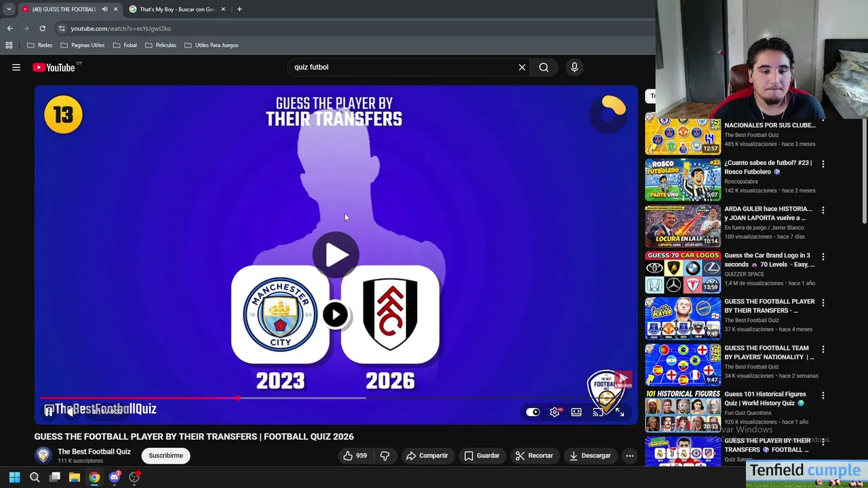Click the pause control in player bar

(x=49, y=411)
